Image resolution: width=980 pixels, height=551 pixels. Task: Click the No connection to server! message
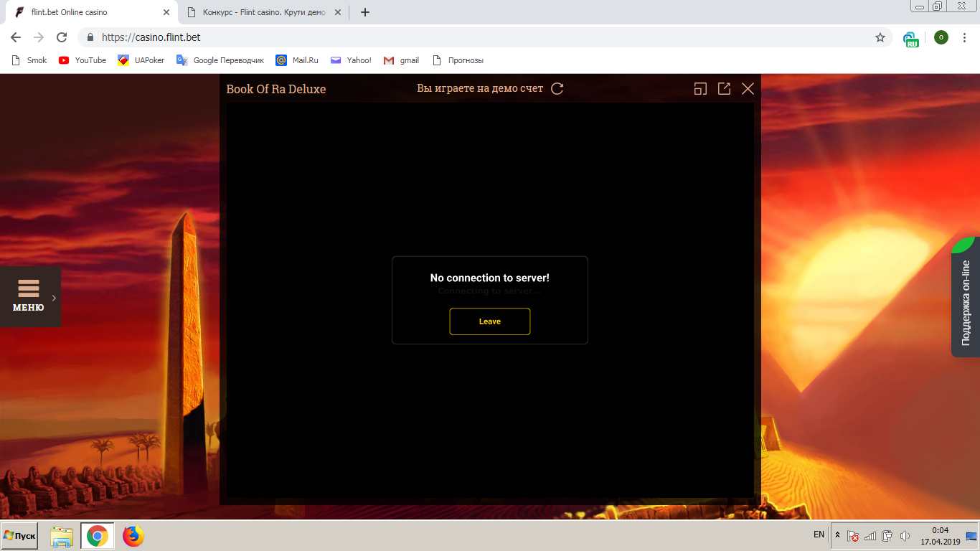coord(490,278)
